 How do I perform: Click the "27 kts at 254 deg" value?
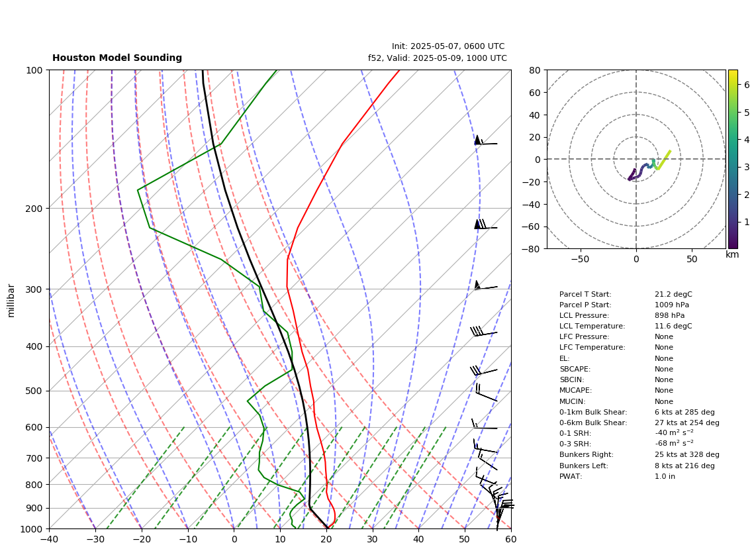point(687,423)
